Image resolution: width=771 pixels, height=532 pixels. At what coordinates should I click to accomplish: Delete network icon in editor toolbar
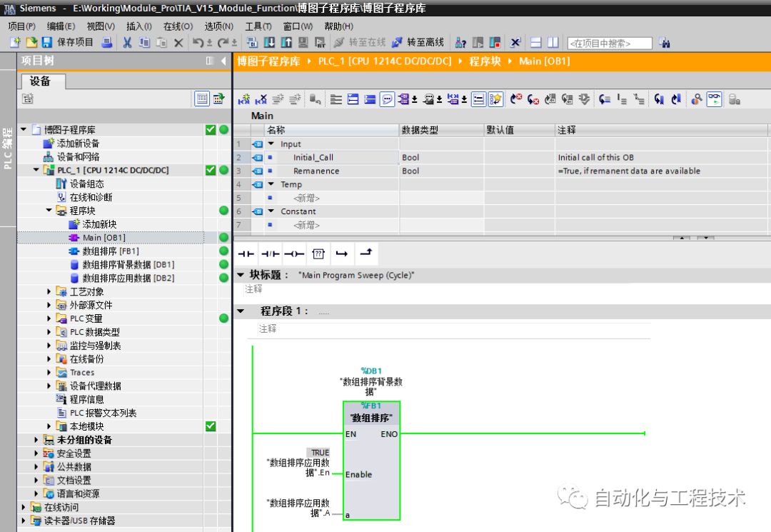click(261, 99)
